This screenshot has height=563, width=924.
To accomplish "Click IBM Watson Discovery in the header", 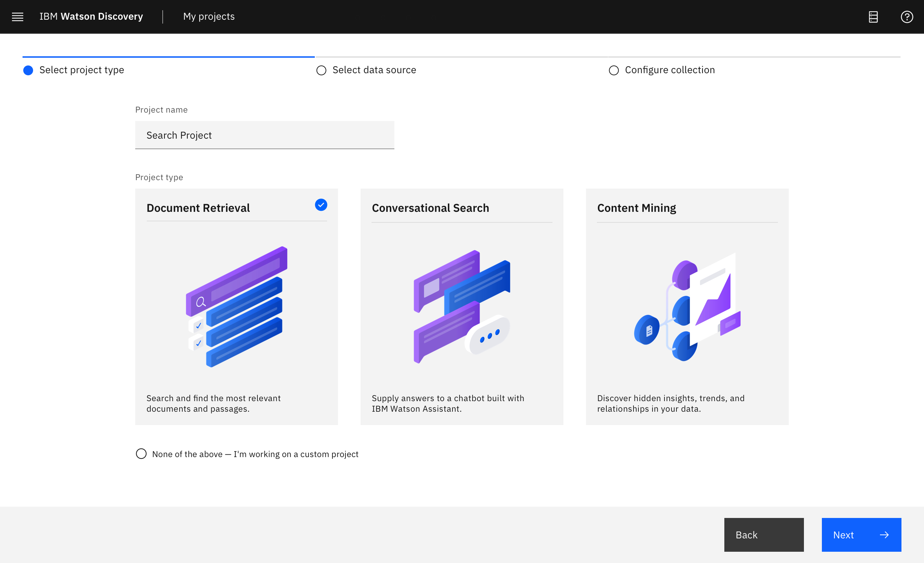I will coord(91,17).
